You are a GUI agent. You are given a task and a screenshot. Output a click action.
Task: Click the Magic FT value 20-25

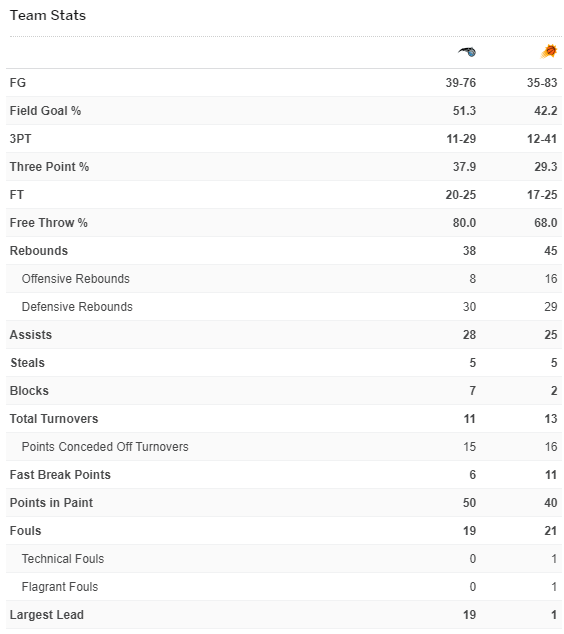point(460,194)
